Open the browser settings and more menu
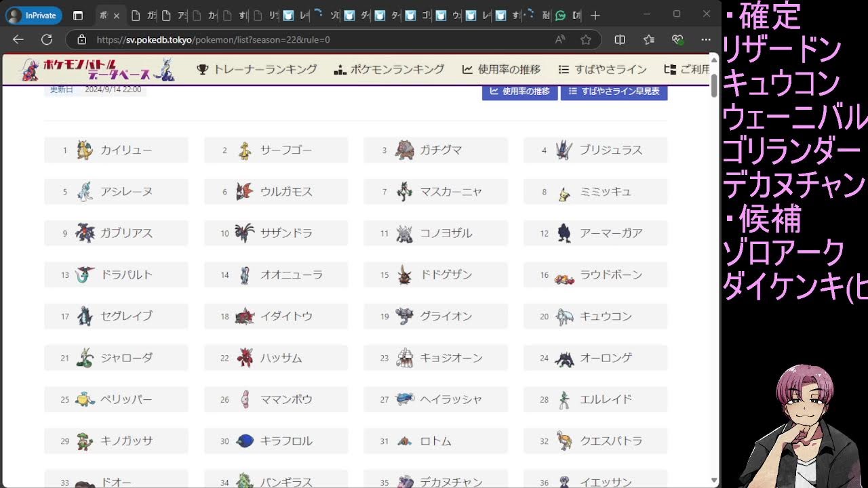This screenshot has width=868, height=488. (x=706, y=40)
